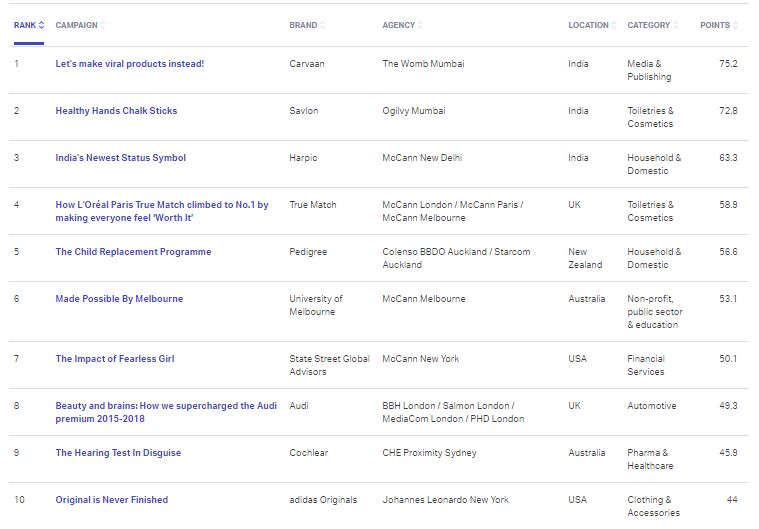759x529 pixels.
Task: Open The Hearing Test In Disguise
Action: (118, 453)
